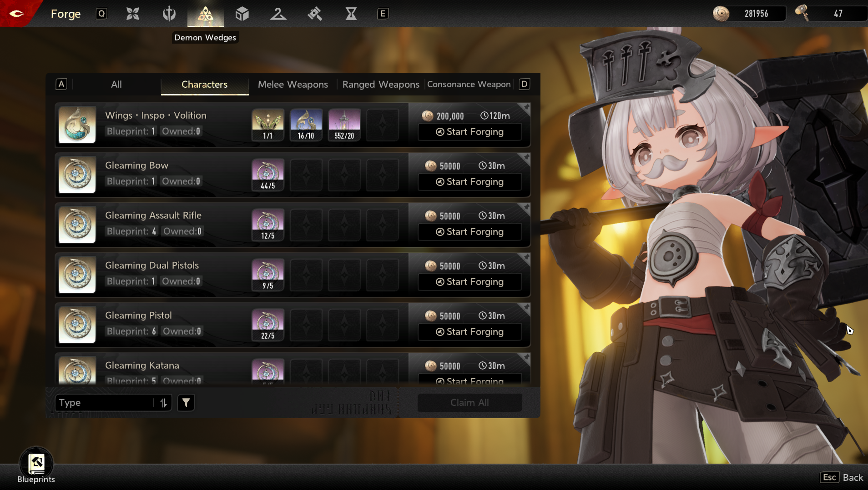Click the "Blueprint: 4" count for Assault Rifle

pos(131,231)
